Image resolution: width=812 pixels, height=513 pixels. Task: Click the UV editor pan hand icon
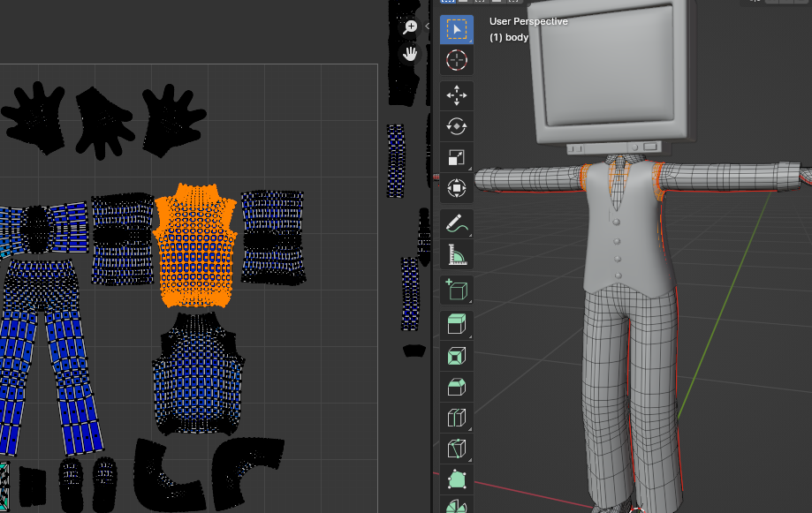point(410,53)
